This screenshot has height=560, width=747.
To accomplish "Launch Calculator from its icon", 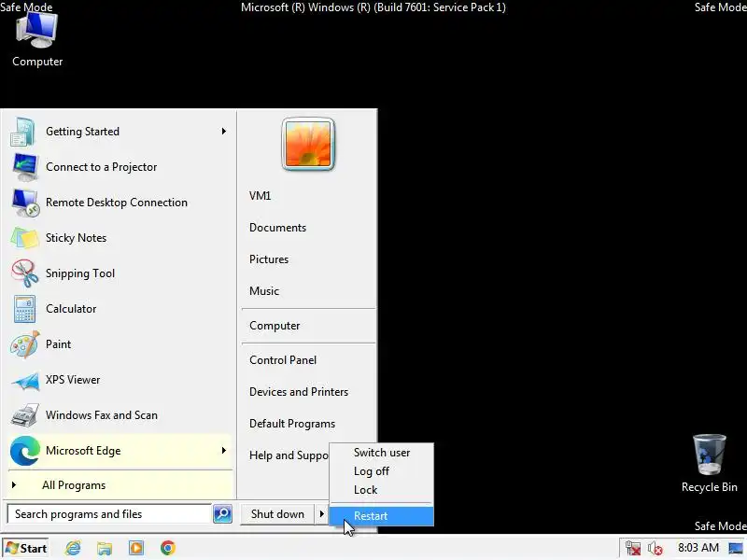I will 24,309.
